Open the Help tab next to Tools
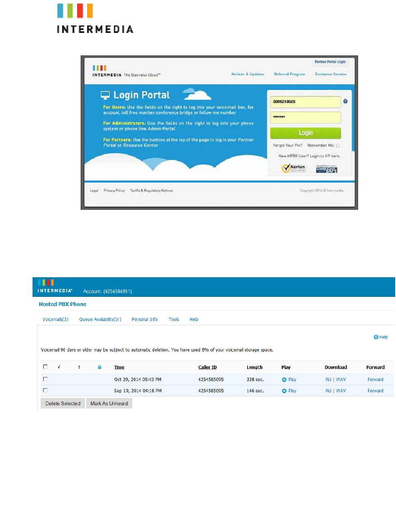This screenshot has height=532, width=396. point(194,319)
